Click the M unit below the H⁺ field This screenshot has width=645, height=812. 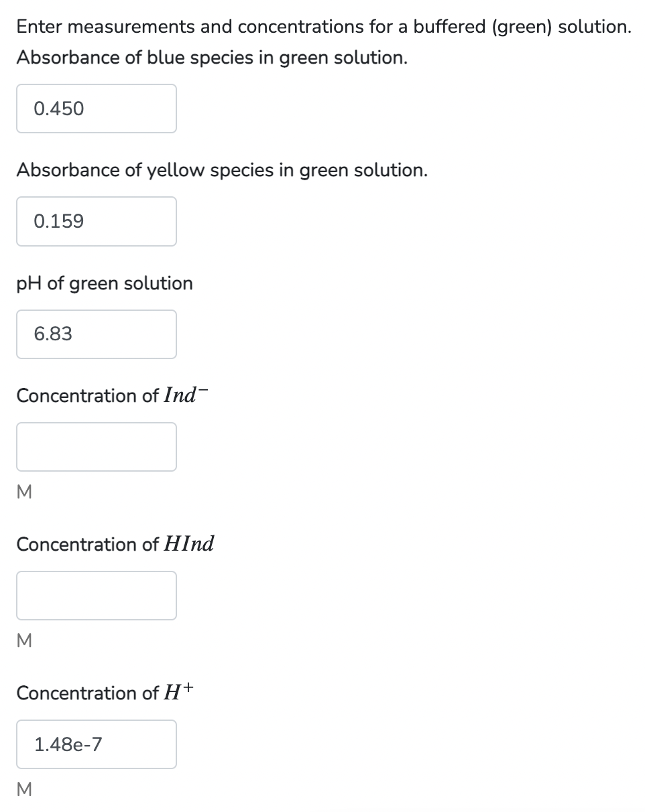(23, 791)
